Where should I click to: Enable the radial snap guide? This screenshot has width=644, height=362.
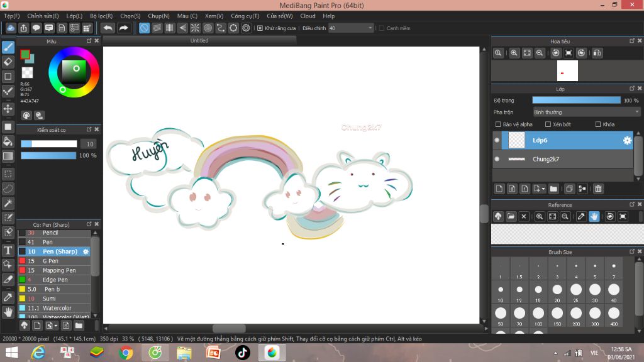coord(195,28)
